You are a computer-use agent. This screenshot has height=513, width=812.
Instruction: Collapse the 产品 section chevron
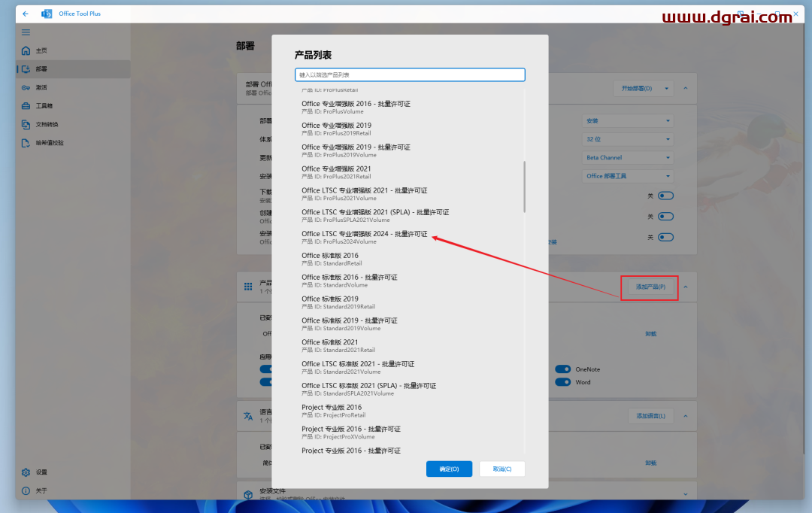tap(686, 287)
